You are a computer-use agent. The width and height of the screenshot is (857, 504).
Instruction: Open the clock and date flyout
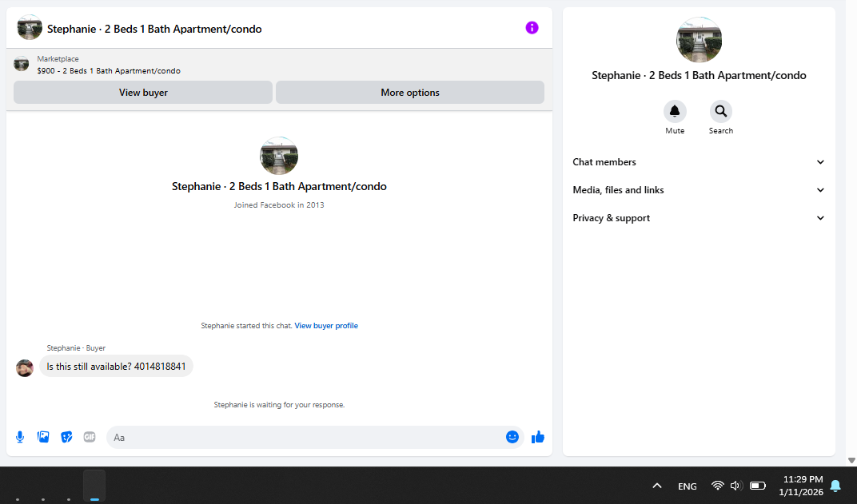click(x=801, y=486)
